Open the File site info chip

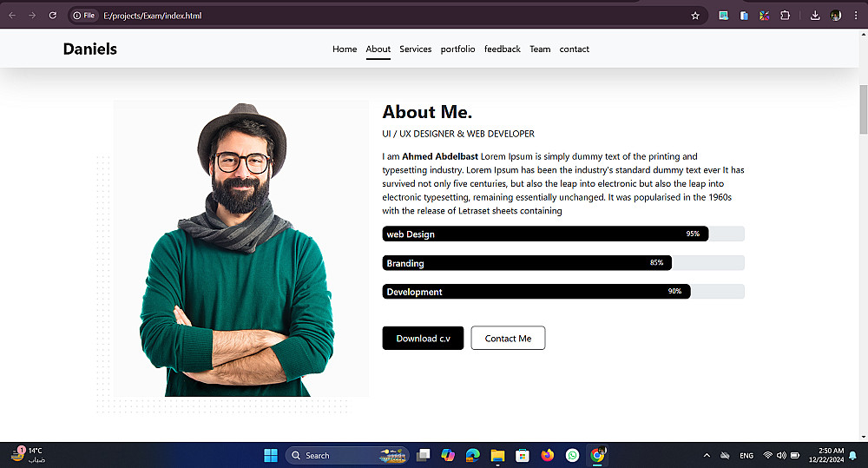(x=83, y=16)
